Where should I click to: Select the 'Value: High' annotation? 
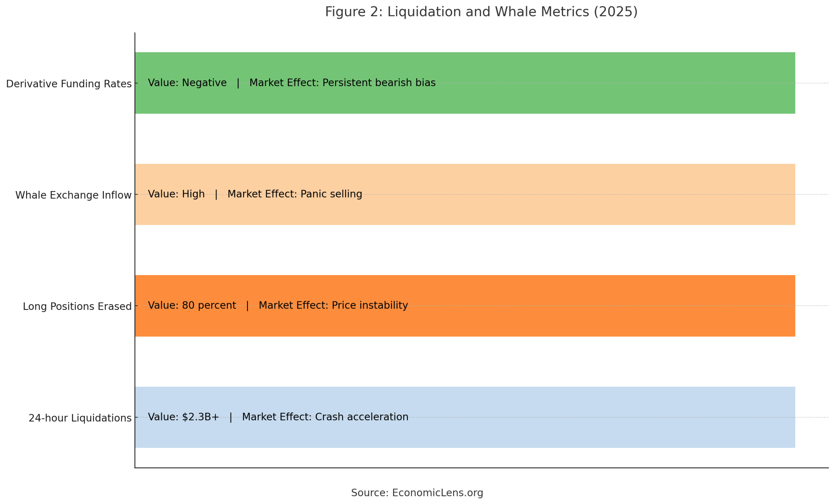(176, 194)
